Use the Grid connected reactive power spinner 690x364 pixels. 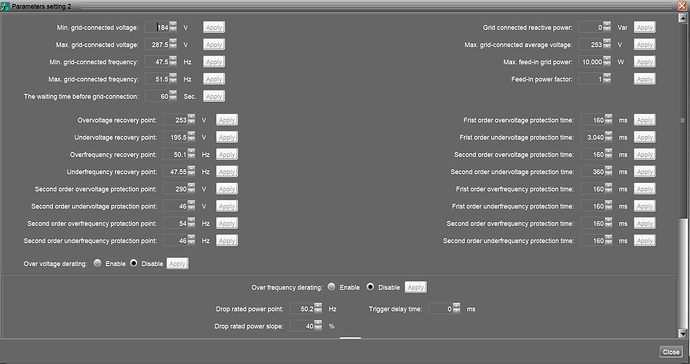click(607, 27)
